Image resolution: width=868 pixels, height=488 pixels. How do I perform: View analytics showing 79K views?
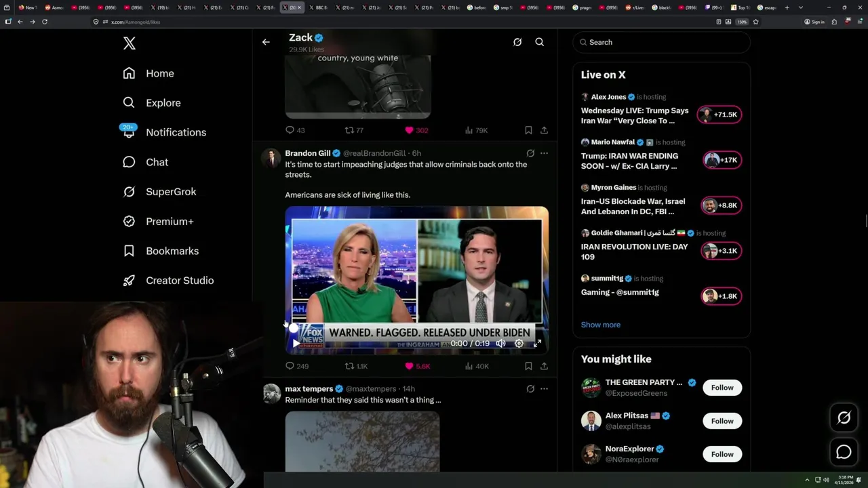tap(475, 130)
